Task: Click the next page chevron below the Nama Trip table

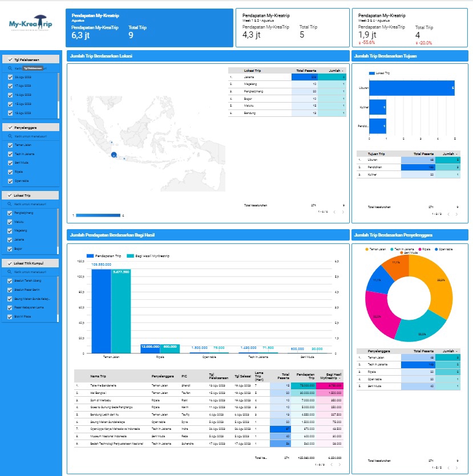Action: tap(340, 463)
